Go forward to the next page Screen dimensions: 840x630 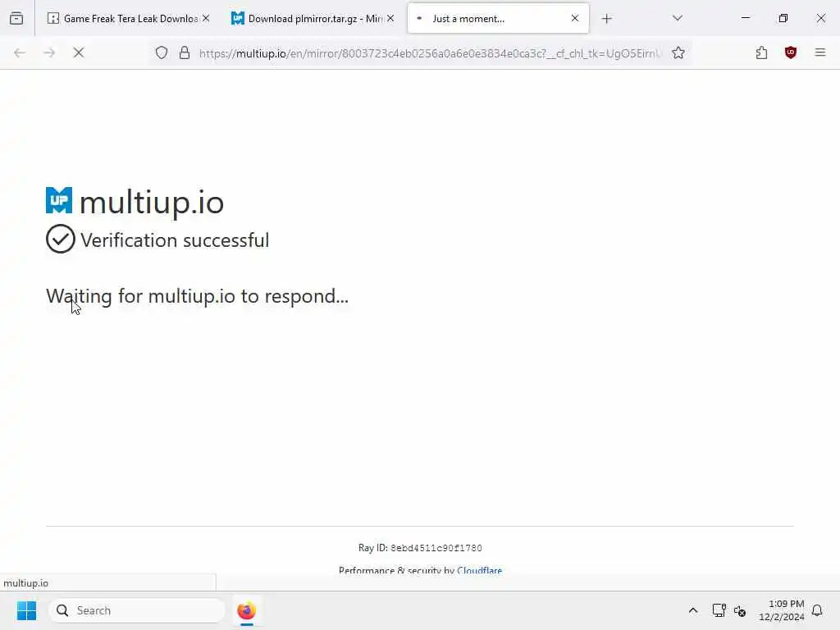(49, 52)
